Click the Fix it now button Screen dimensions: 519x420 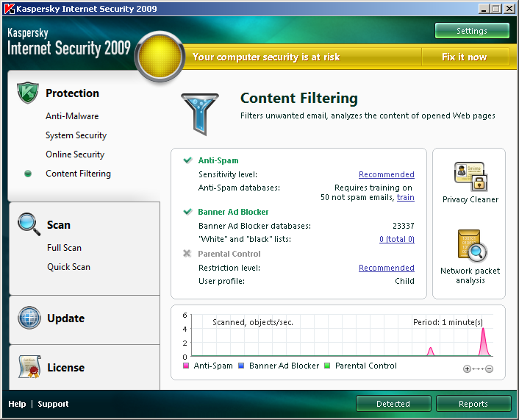pyautogui.click(x=465, y=57)
